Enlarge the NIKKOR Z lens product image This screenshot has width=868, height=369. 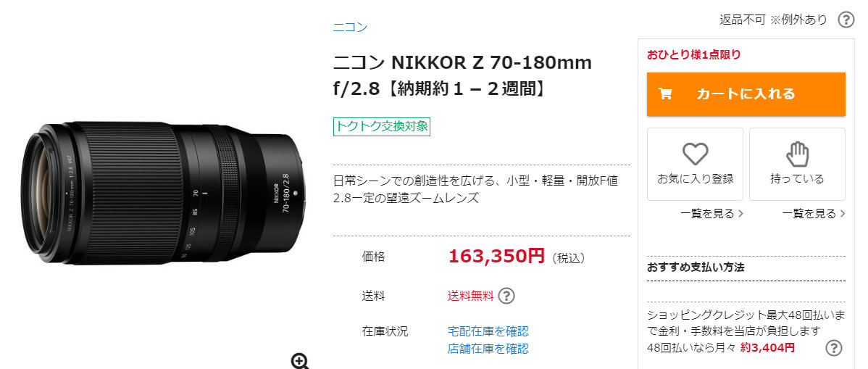[x=164, y=192]
